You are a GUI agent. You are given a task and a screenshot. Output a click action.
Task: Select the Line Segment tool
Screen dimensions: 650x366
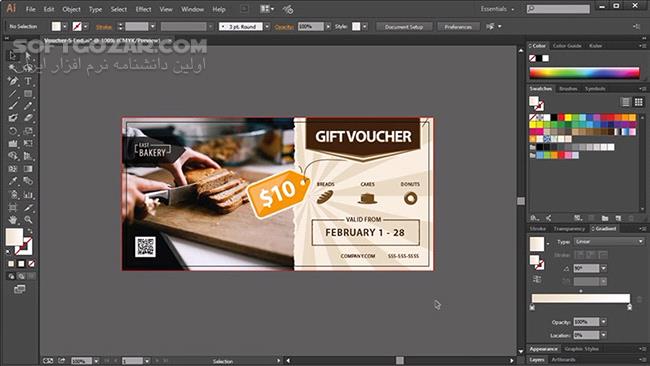(x=13, y=94)
